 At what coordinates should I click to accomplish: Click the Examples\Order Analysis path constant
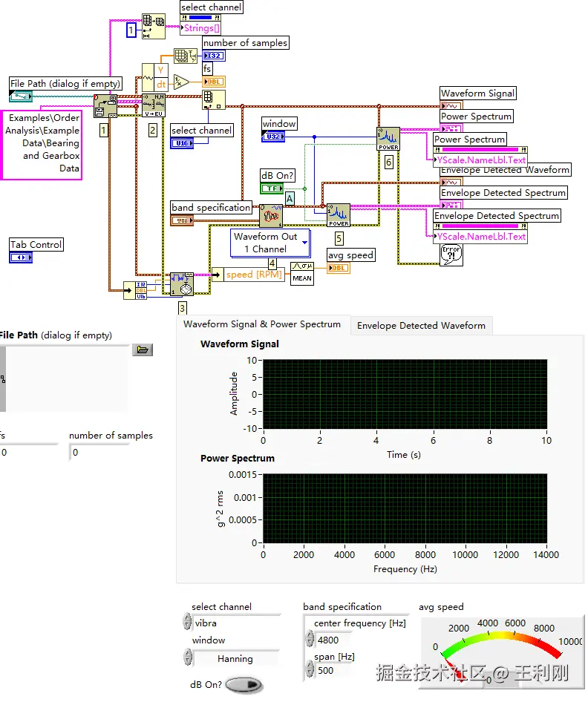point(42,144)
